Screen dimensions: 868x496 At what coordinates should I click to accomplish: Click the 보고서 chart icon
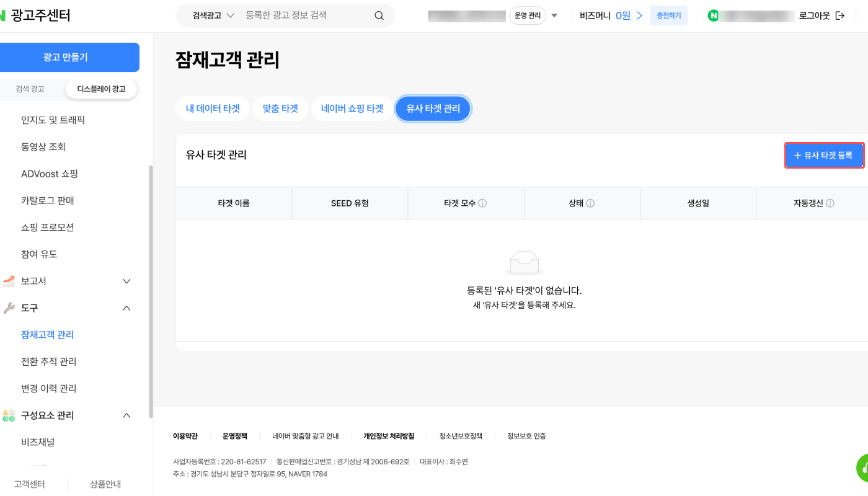(x=9, y=281)
